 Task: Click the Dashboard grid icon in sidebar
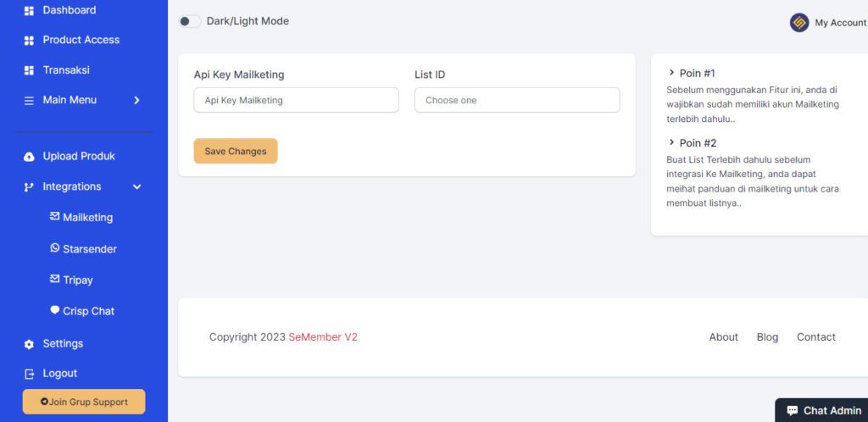[x=29, y=11]
